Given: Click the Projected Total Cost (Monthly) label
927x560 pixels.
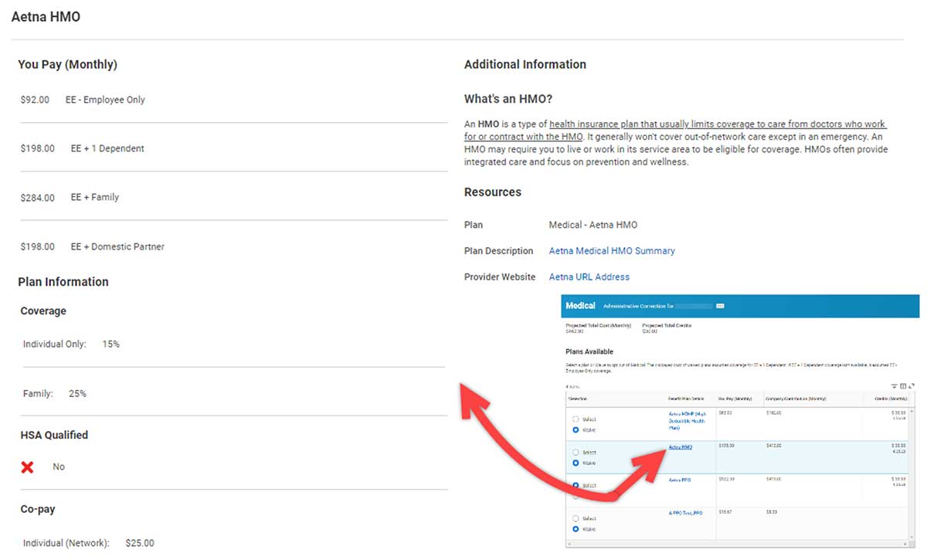Looking at the screenshot, I should [x=597, y=325].
